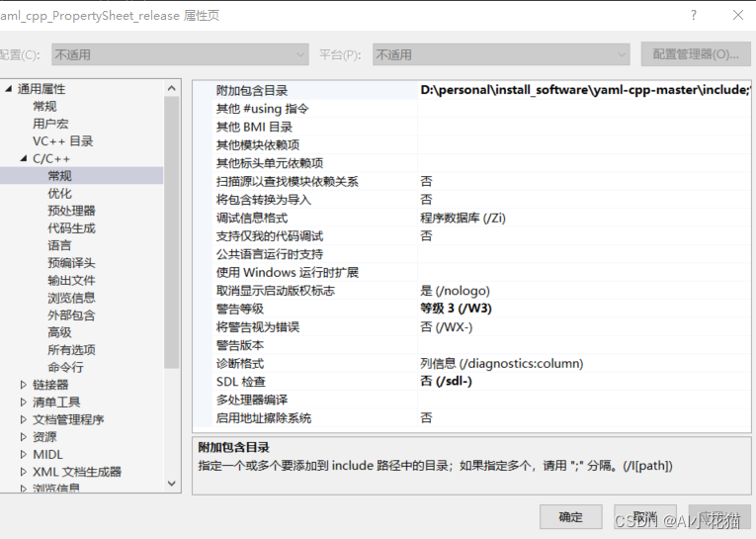The image size is (756, 539).
Task: Select the 公共语言运行时支持 row
Action: [x=481, y=254]
